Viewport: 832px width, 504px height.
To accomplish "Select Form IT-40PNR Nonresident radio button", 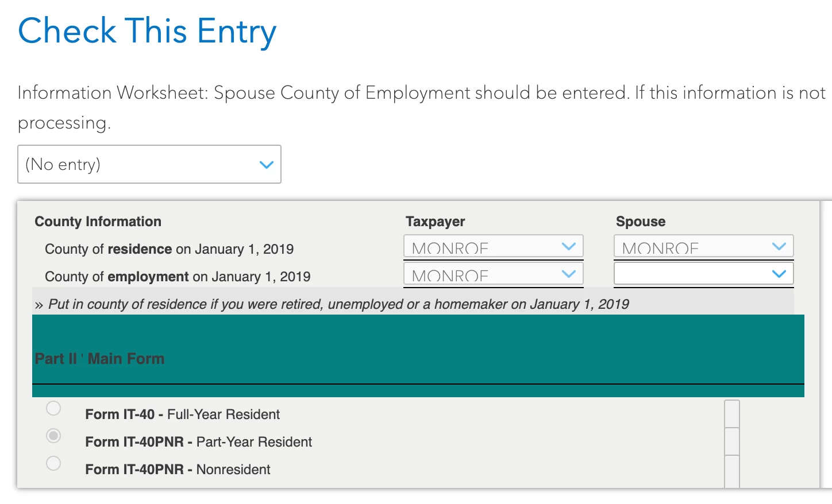I will click(x=53, y=463).
